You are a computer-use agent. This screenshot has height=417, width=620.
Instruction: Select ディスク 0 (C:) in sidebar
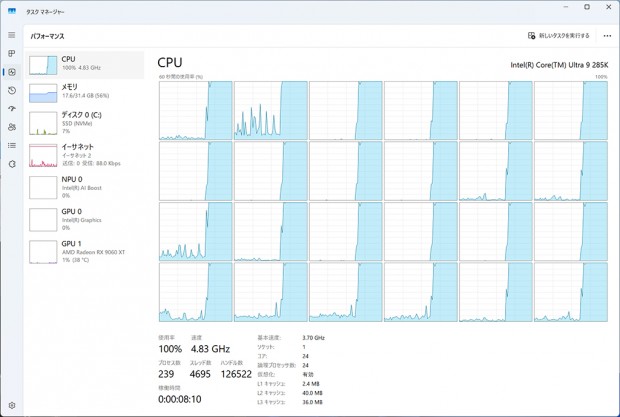(x=85, y=123)
